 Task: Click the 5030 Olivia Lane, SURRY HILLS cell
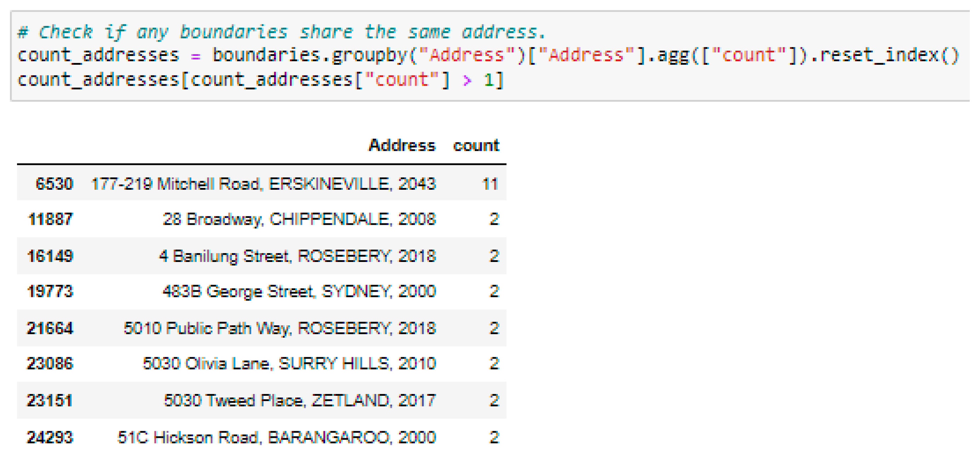pos(289,364)
